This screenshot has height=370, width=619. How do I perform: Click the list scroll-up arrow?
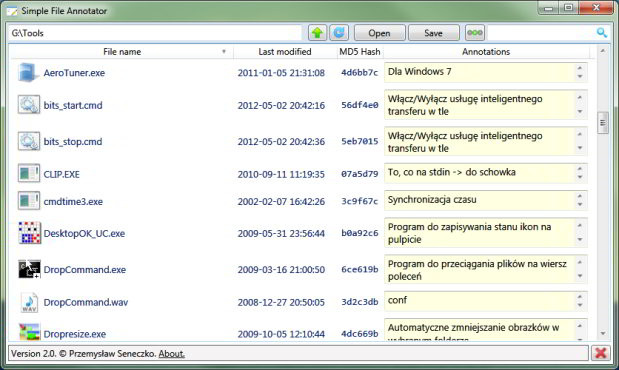tap(603, 51)
